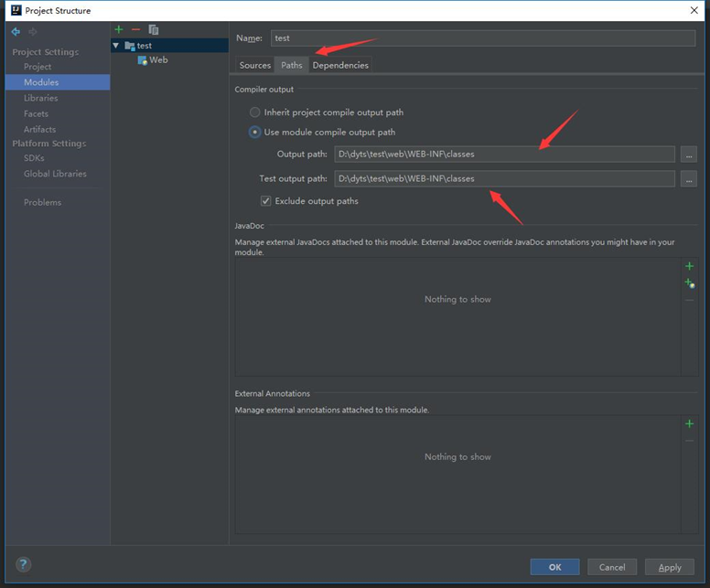Image resolution: width=710 pixels, height=588 pixels.
Task: Remove the external annotation with minus icon
Action: coord(689,441)
